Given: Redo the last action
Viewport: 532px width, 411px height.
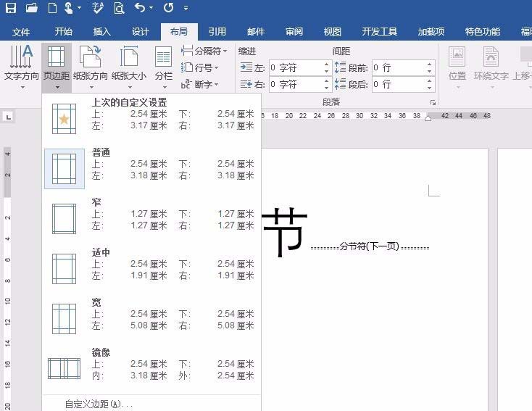Looking at the screenshot, I should pyautogui.click(x=169, y=7).
